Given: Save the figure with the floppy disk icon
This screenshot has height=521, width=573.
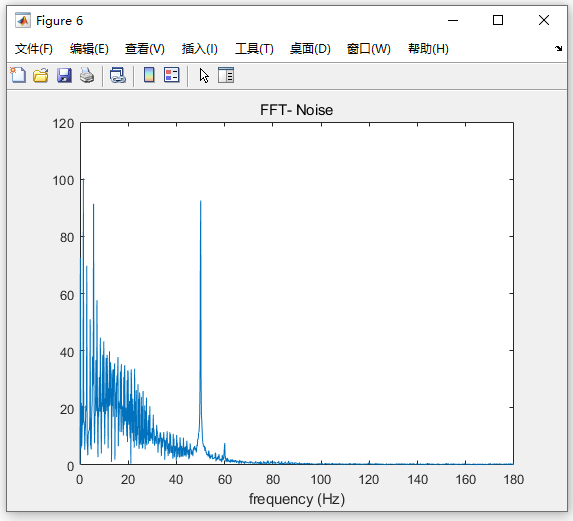Looking at the screenshot, I should point(64,75).
